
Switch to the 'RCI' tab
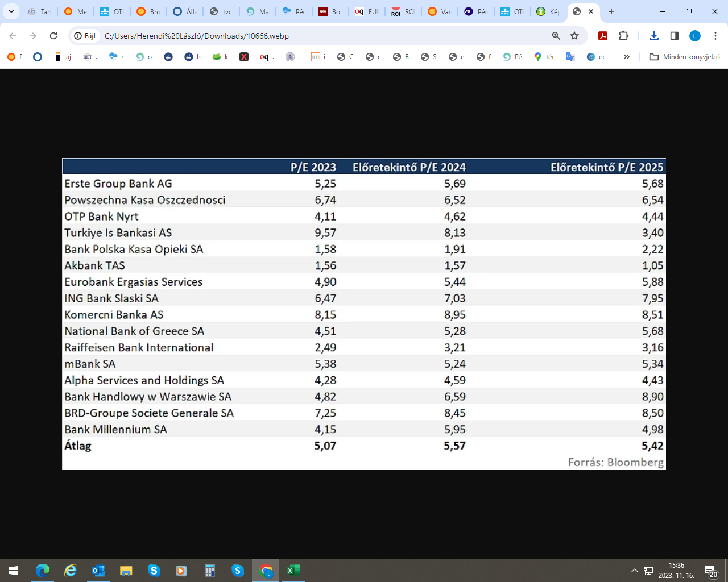[403, 11]
